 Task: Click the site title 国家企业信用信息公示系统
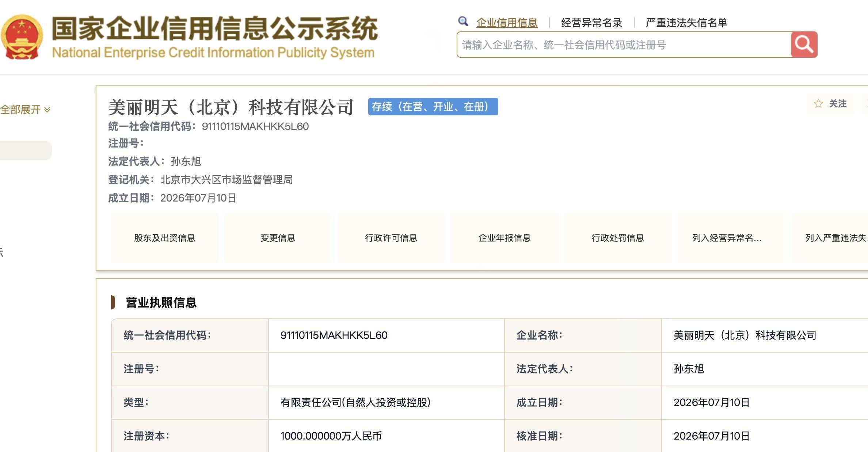(215, 28)
